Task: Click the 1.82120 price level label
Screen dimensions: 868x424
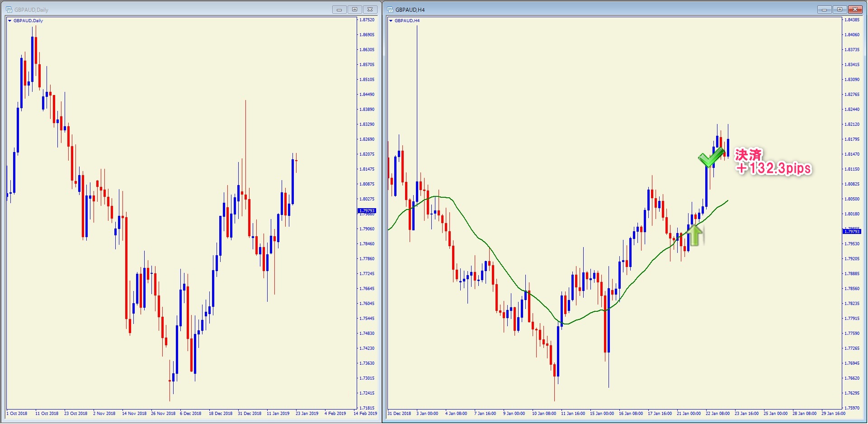Action: [x=852, y=124]
